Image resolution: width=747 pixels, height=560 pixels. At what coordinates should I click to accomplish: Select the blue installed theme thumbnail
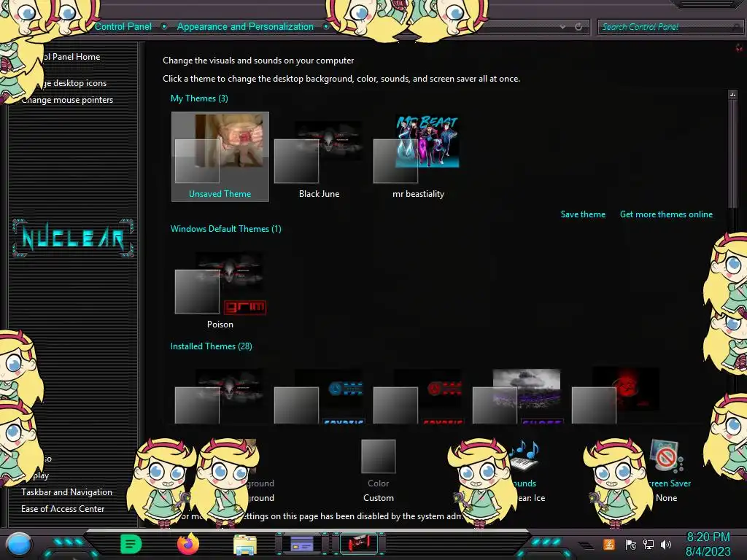(x=318, y=396)
